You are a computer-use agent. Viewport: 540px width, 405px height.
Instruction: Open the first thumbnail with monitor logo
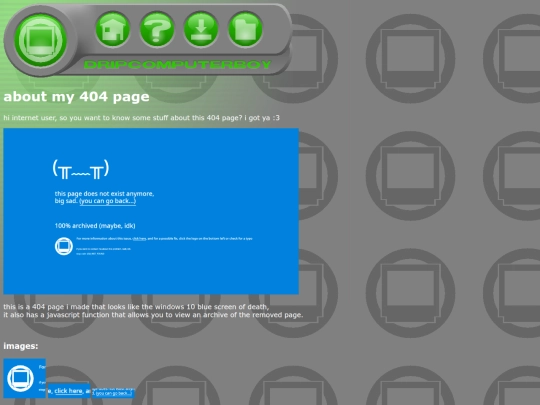point(24,378)
